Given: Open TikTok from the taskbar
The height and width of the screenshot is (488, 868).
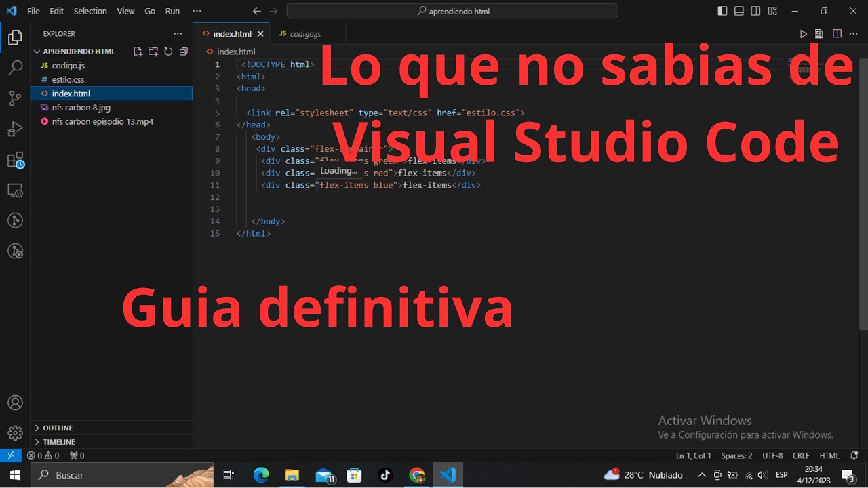Looking at the screenshot, I should click(x=385, y=475).
